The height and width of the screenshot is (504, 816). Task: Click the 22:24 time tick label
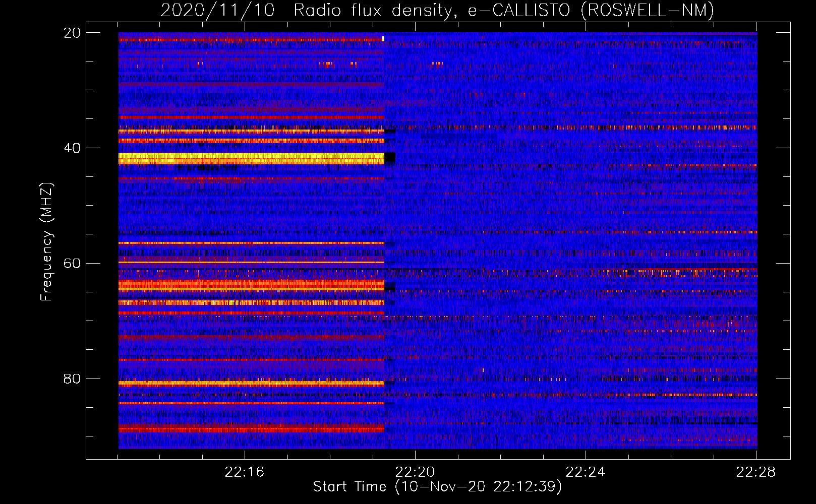click(586, 472)
